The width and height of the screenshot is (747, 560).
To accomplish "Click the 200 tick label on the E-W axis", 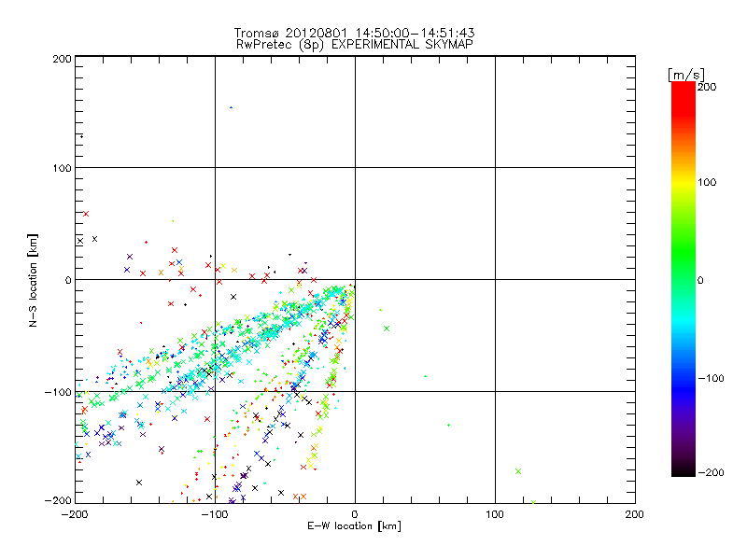I will pyautogui.click(x=635, y=514).
